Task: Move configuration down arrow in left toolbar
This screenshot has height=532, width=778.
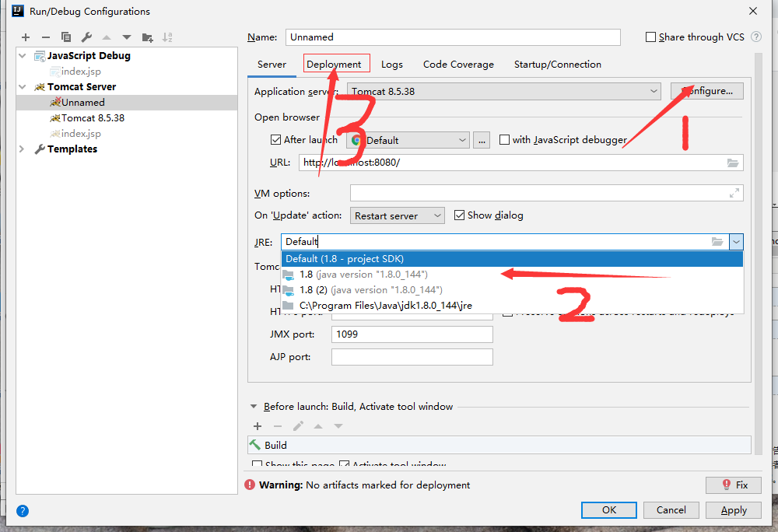Action: tap(127, 37)
